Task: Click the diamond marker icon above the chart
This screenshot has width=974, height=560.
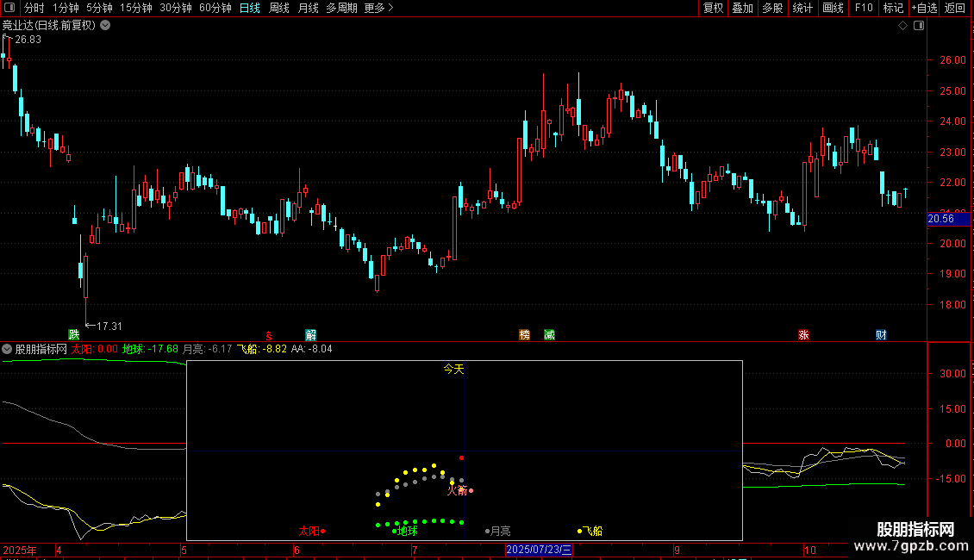Action: click(x=902, y=26)
